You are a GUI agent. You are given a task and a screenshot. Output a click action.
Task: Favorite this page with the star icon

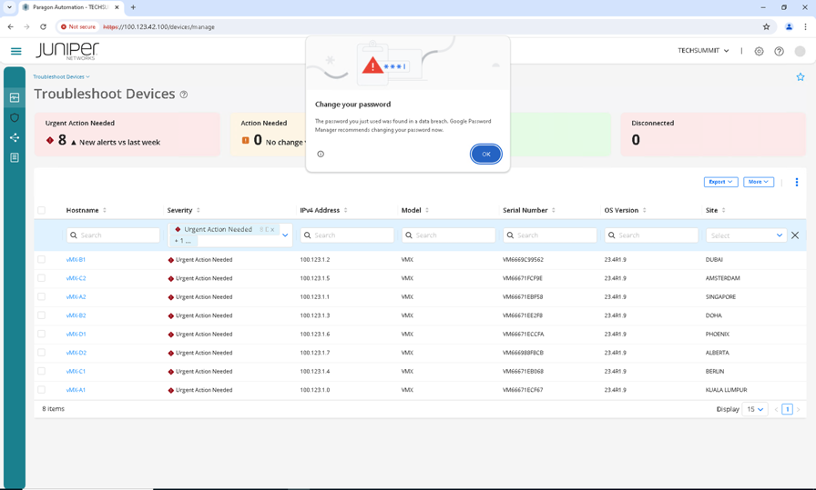click(x=800, y=77)
